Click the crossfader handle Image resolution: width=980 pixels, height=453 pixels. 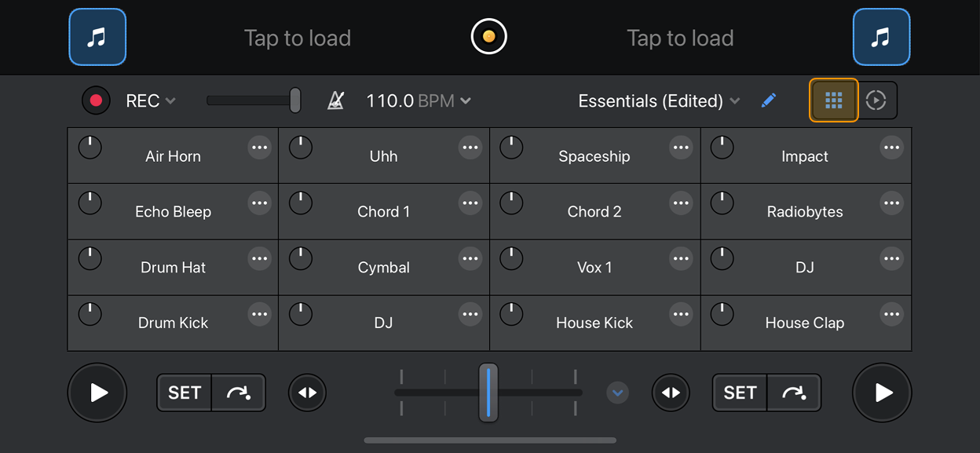click(x=488, y=393)
